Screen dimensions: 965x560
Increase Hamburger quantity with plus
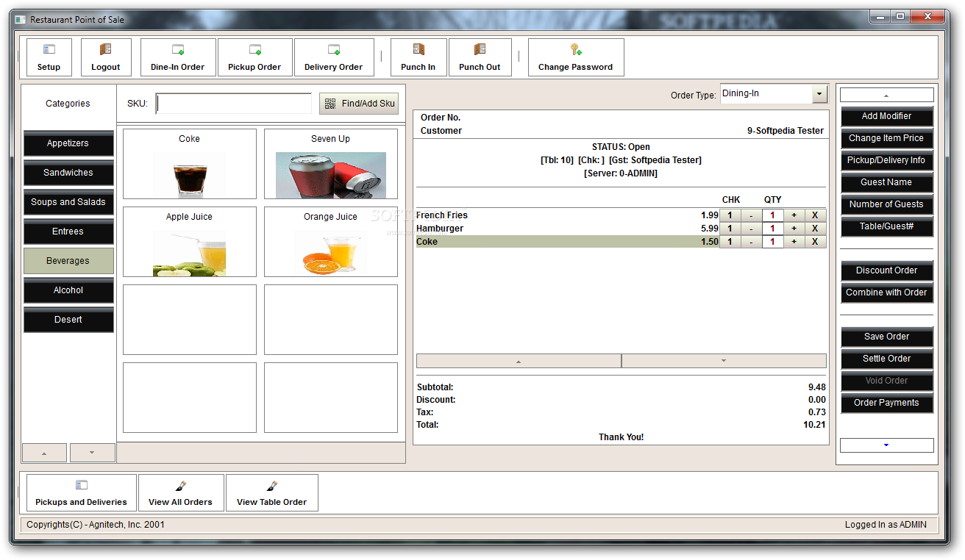tap(794, 229)
